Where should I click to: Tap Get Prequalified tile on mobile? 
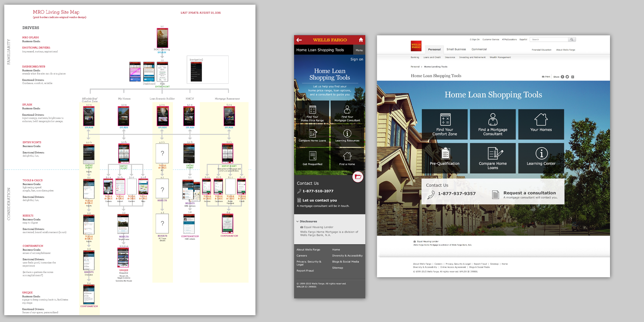tap(312, 158)
